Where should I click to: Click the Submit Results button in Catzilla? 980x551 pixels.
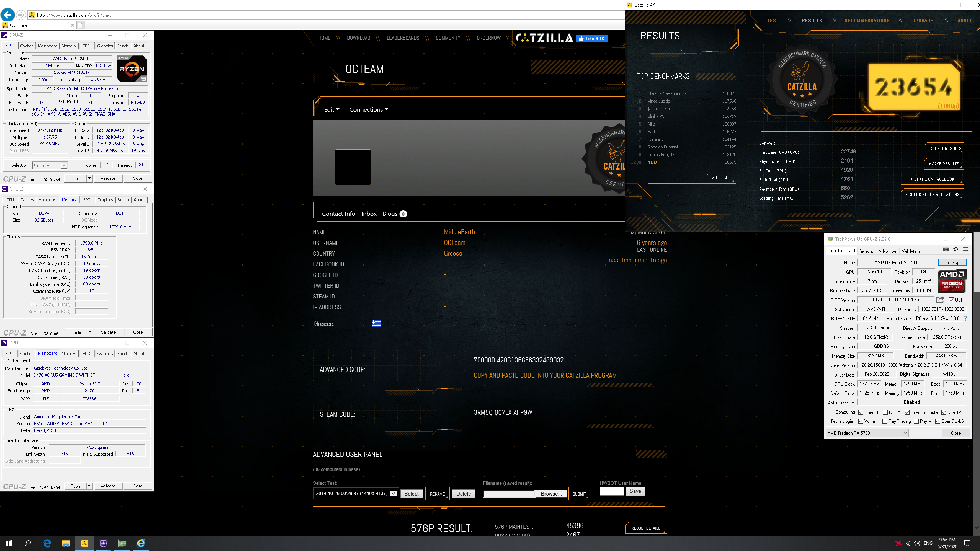[x=944, y=148]
